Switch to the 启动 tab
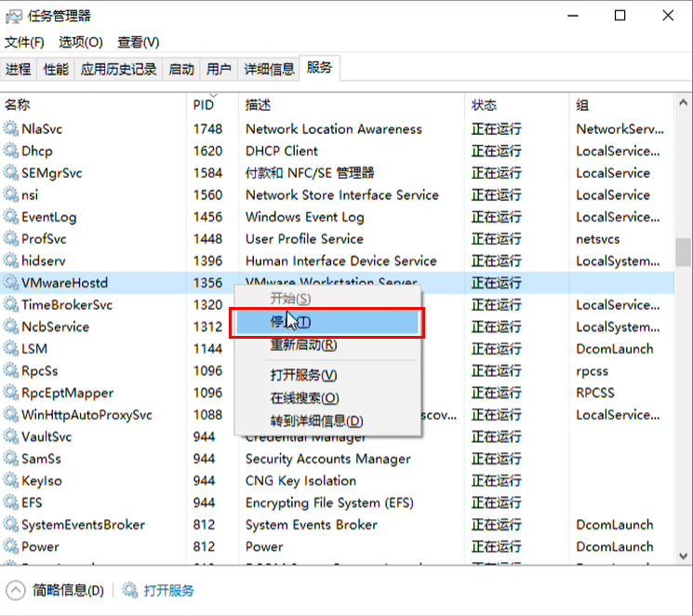This screenshot has width=693, height=616. point(181,69)
